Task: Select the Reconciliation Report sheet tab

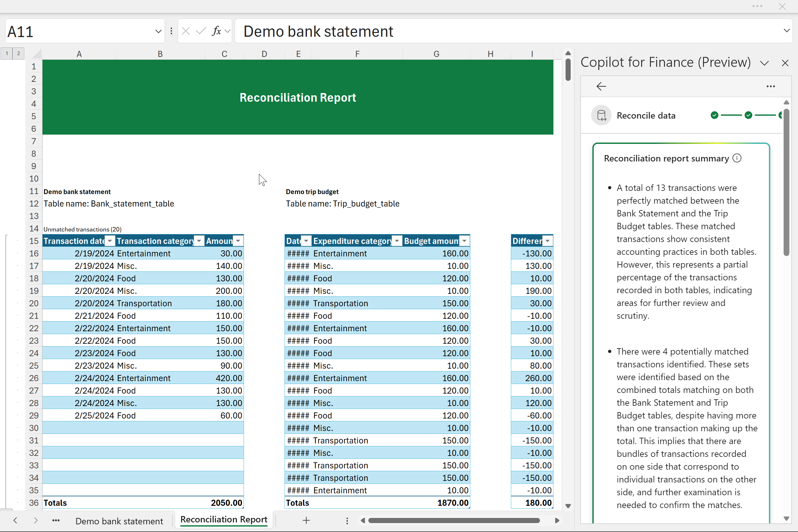Action: coord(223,520)
